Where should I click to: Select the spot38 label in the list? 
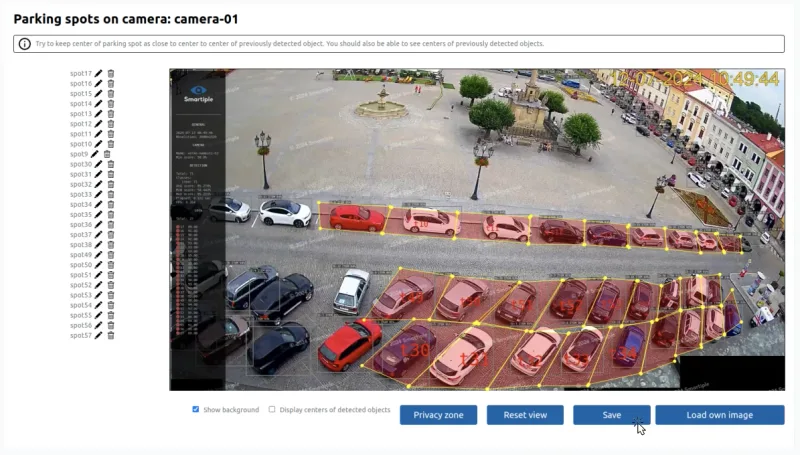81,245
